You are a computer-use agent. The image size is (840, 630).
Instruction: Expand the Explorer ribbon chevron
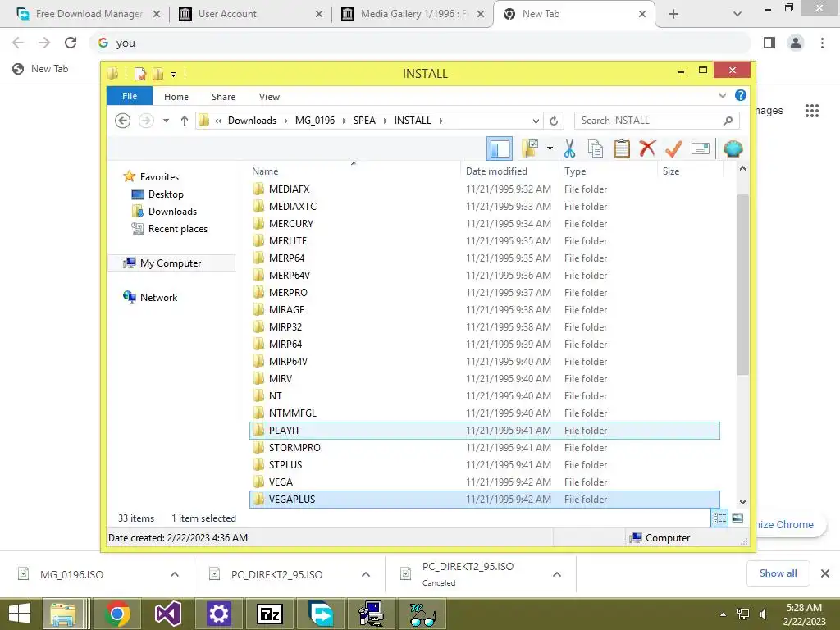pos(723,96)
